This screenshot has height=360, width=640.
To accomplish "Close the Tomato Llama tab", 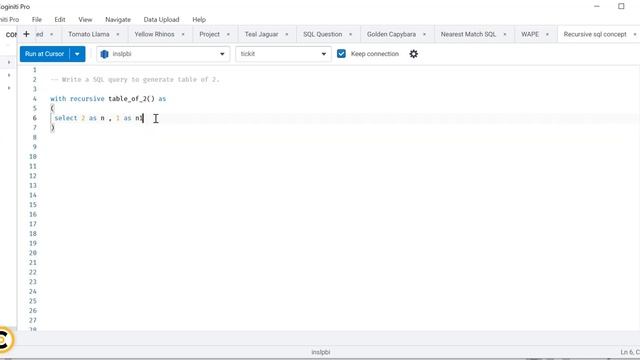I will [x=118, y=35].
